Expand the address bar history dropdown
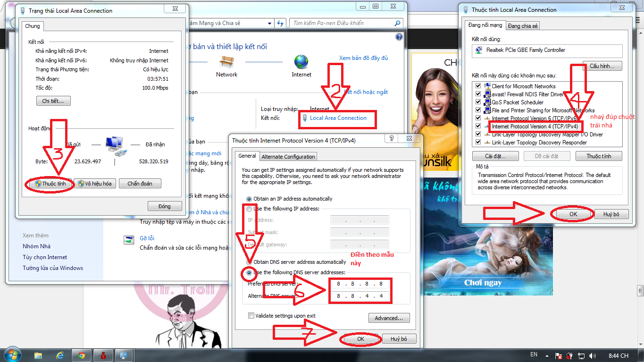This screenshot has height=362, width=644. 269,23
